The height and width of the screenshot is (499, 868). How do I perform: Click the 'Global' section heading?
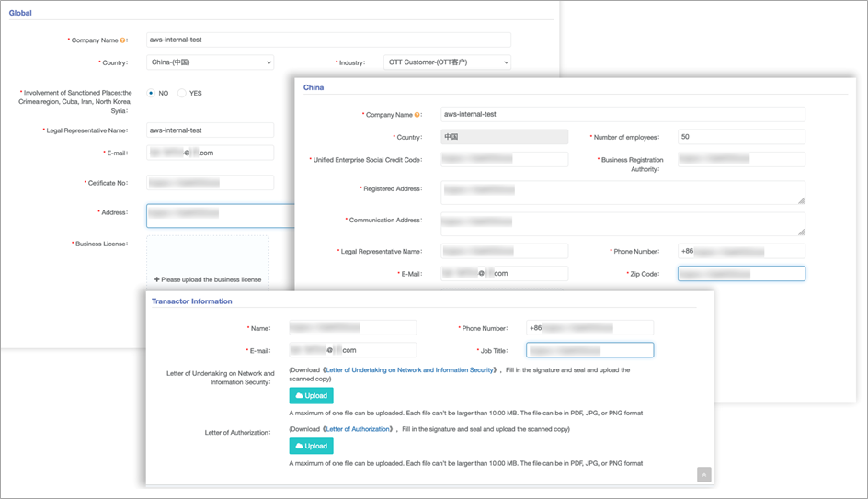20,13
